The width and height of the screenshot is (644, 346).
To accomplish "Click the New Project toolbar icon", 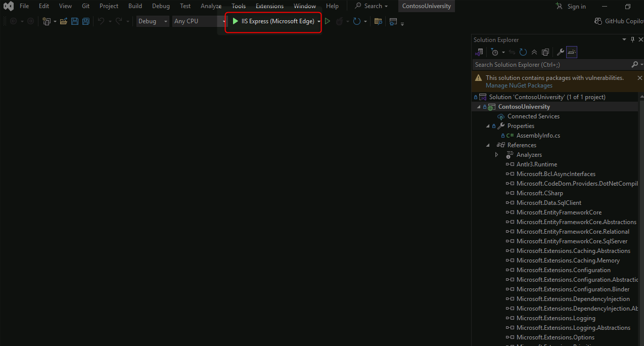I will click(47, 21).
